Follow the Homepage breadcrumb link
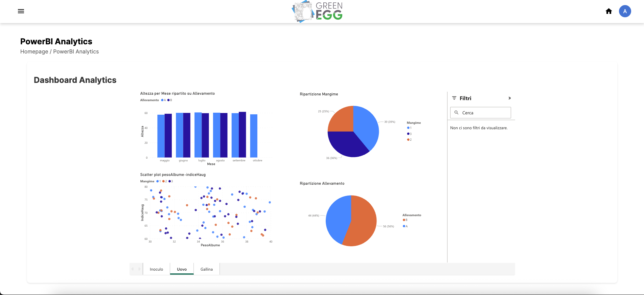Screen dimensions: 644x295 pyautogui.click(x=34, y=52)
